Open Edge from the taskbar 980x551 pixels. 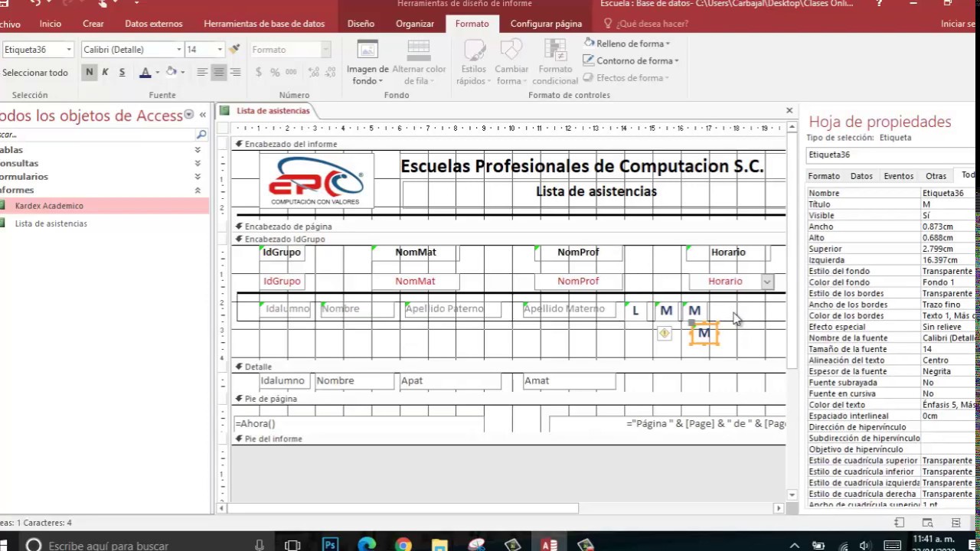[367, 545]
